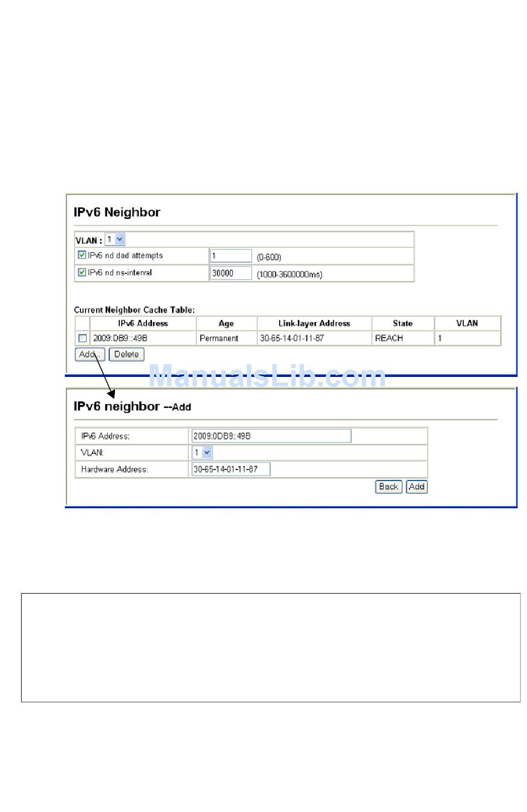The height and width of the screenshot is (812, 527).
Task: Click the Delete button
Action: pos(126,355)
